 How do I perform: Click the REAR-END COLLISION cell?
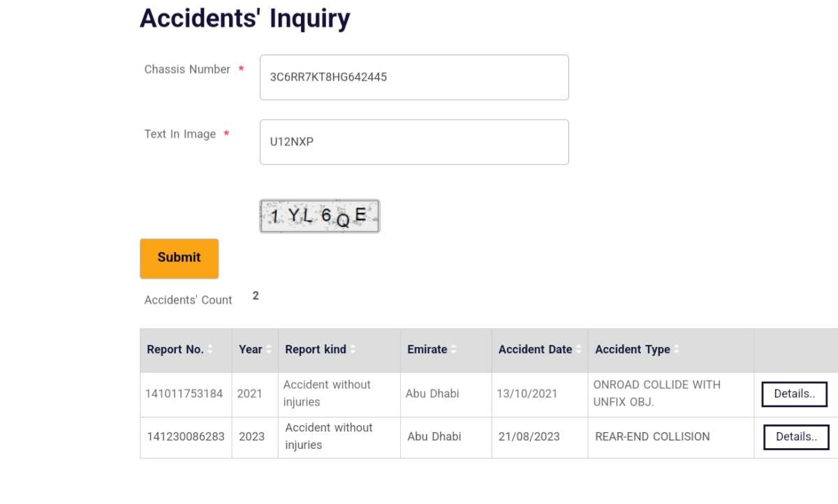pyautogui.click(x=652, y=437)
